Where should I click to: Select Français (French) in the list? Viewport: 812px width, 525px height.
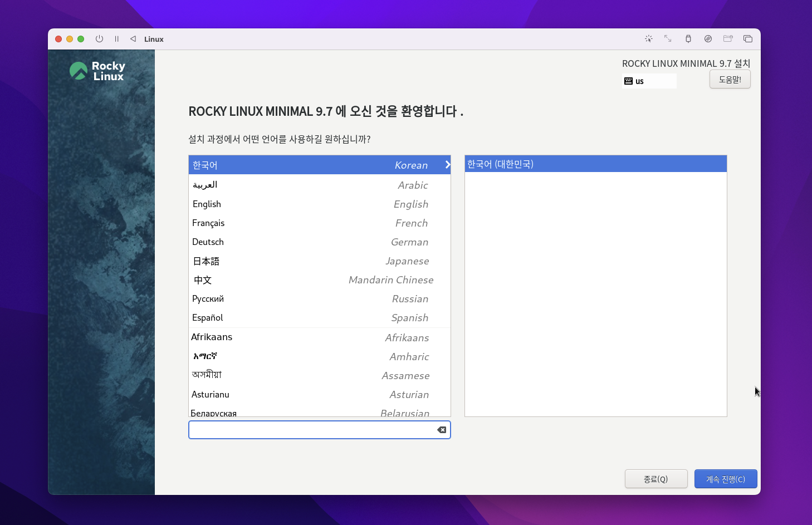[320, 223]
